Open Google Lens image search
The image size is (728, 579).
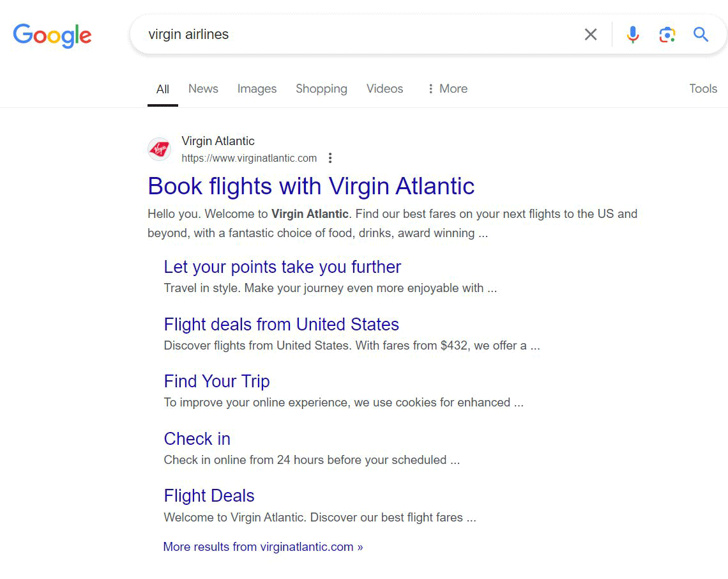click(667, 35)
